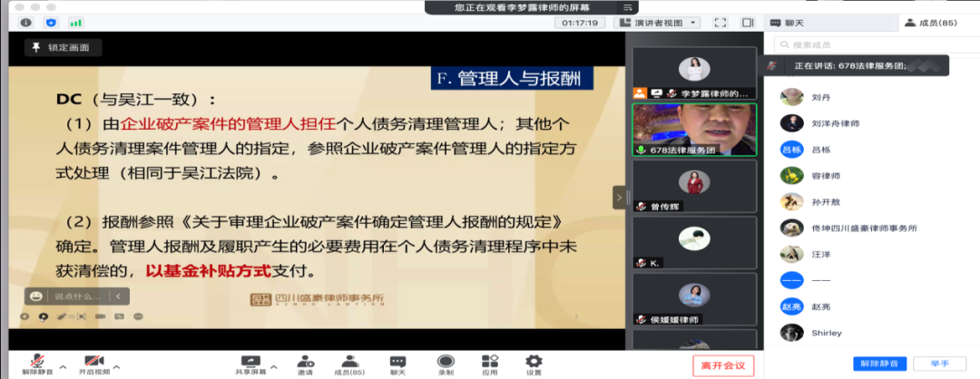Select member Shirley in list
The width and height of the screenshot is (980, 379).
pyautogui.click(x=872, y=333)
